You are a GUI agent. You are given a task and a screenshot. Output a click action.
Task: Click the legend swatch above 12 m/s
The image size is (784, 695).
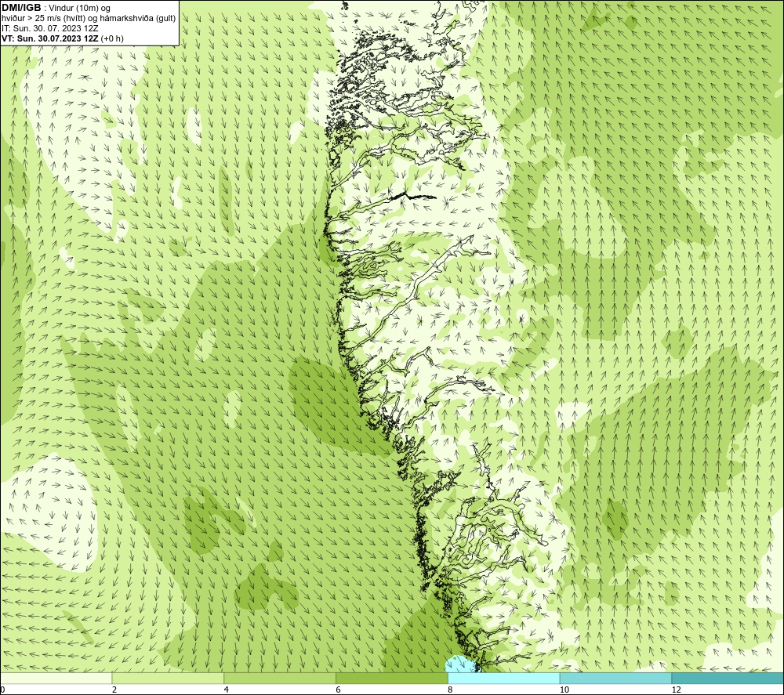tap(728, 678)
